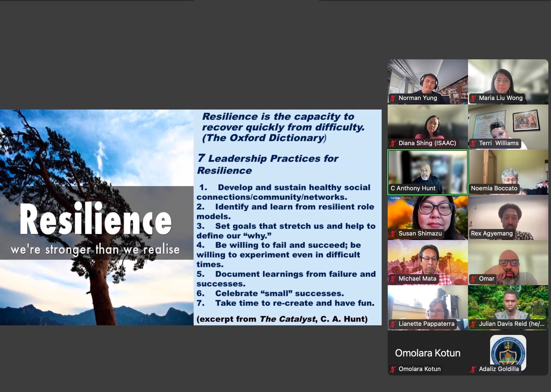Click Norman Yung's muted microphone icon

point(393,98)
